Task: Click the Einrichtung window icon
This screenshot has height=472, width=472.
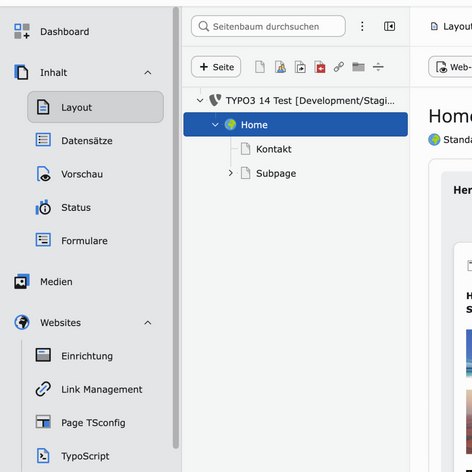Action: (43, 355)
